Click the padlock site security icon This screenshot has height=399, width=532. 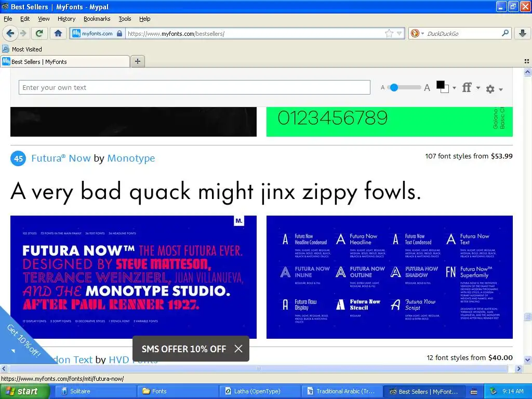pyautogui.click(x=119, y=33)
